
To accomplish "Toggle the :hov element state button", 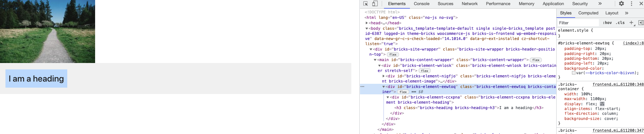I will tap(607, 23).
